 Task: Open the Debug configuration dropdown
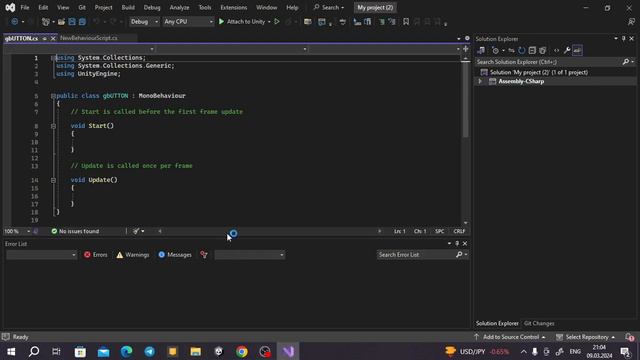(x=144, y=22)
